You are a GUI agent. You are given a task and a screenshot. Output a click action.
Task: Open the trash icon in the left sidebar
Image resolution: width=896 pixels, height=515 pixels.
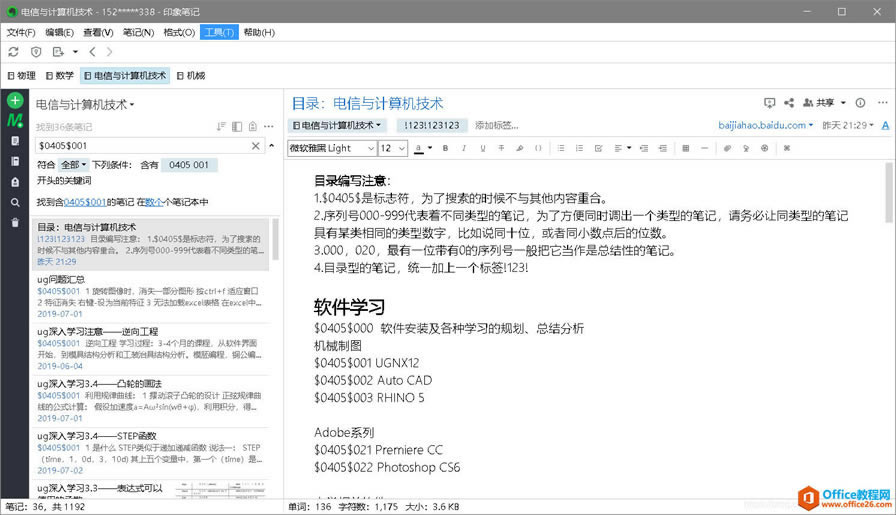tap(15, 222)
